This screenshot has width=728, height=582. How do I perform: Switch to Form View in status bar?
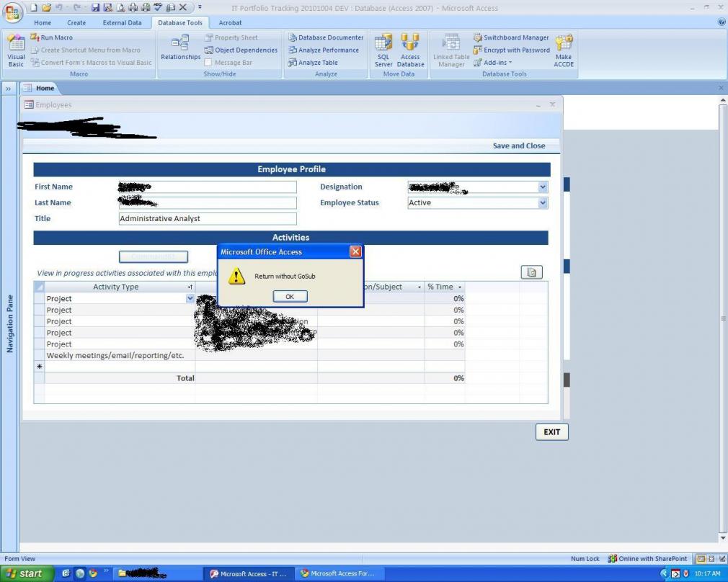click(x=701, y=559)
